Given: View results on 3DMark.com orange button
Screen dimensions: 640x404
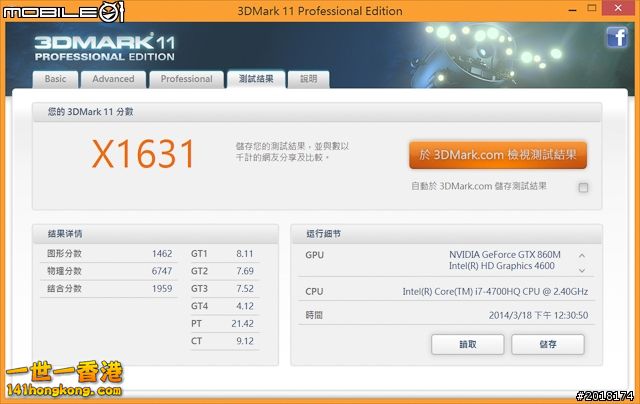Looking at the screenshot, I should coord(498,155).
